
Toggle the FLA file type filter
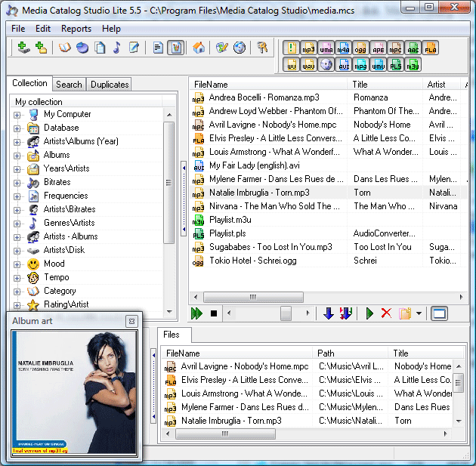click(x=431, y=48)
